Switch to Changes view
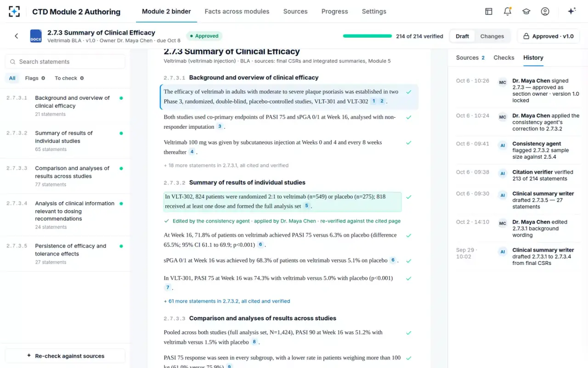 coord(492,36)
